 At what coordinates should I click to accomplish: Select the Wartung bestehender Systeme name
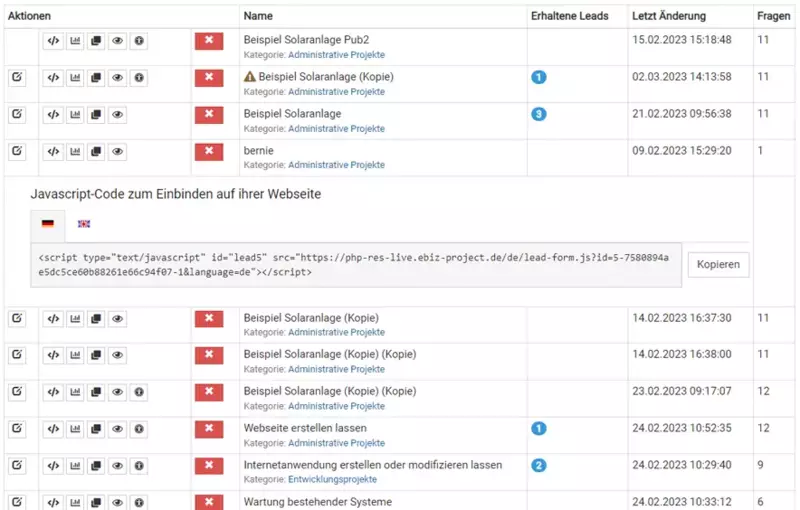pyautogui.click(x=318, y=502)
